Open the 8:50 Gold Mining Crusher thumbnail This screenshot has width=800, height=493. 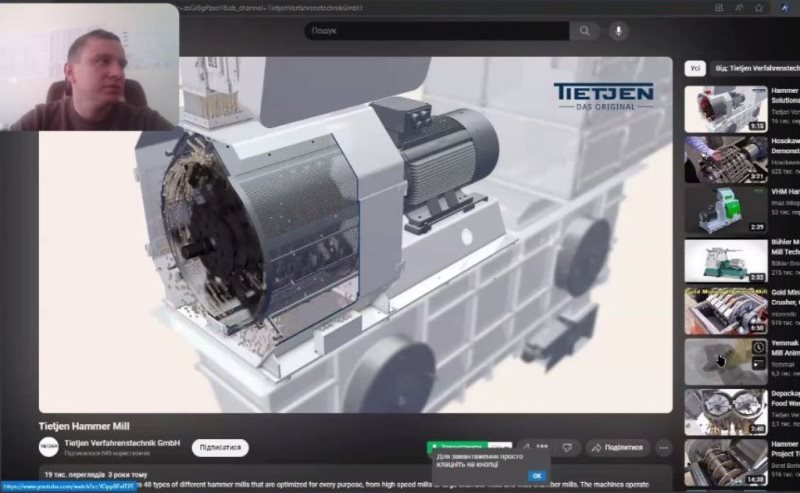pos(726,311)
